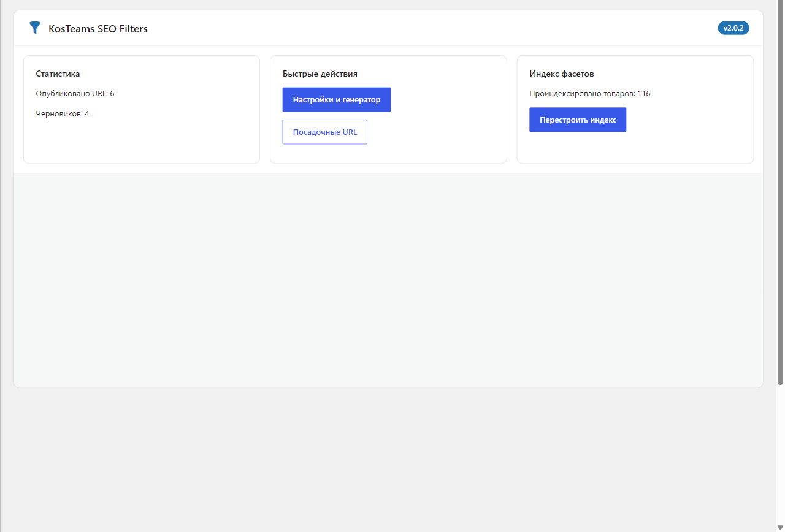Rebuild index with Перестроить индекс button
Screen dimensions: 785x532
578,120
